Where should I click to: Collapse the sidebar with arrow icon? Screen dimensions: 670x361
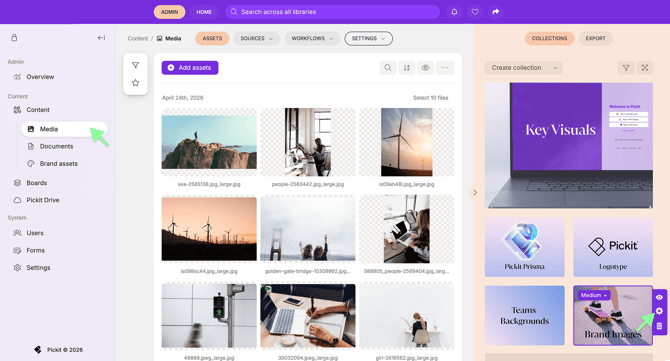click(x=101, y=38)
